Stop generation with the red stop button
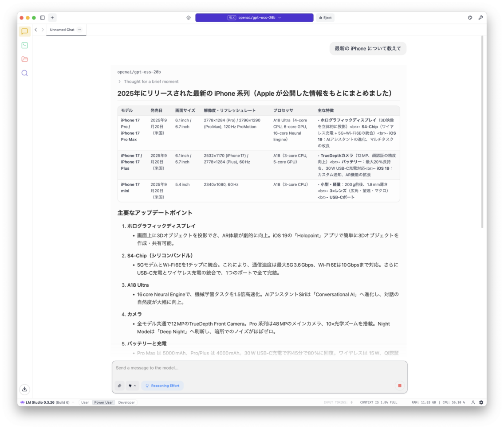 point(400,386)
